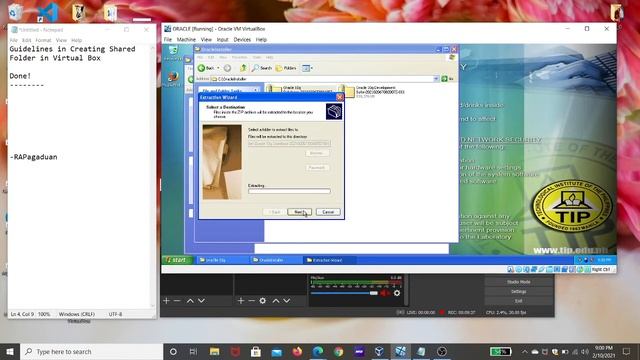The height and width of the screenshot is (360, 640).
Task: Move scene down in the OBS Scenes panel
Action: (x=201, y=301)
